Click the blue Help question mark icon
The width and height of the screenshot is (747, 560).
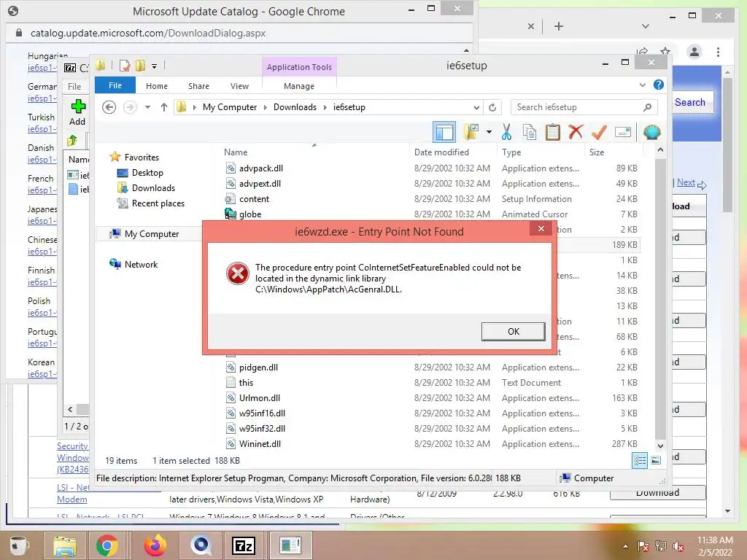click(x=659, y=85)
